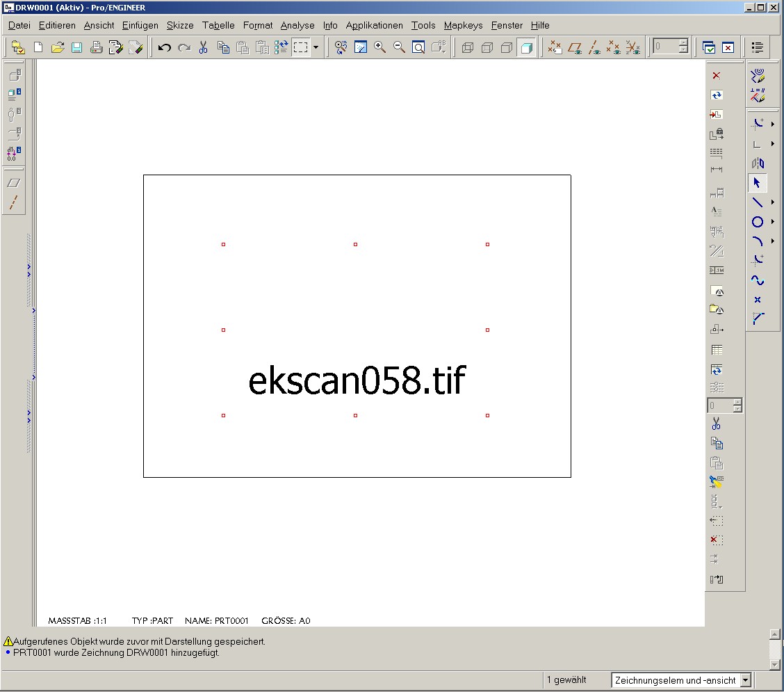Click the MASSSTAB :1:1 label
Viewport: 784px width, 692px height.
[78, 621]
